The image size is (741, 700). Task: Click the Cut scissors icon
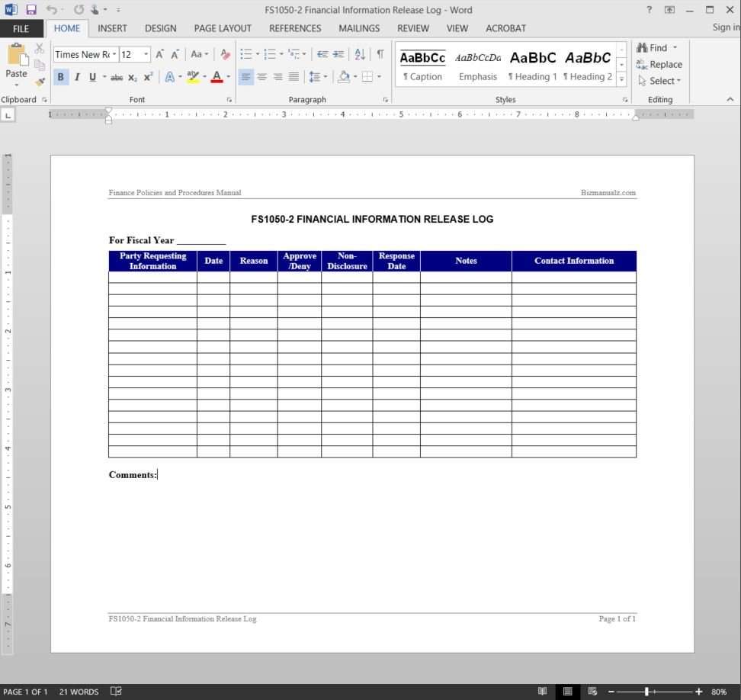(39, 48)
